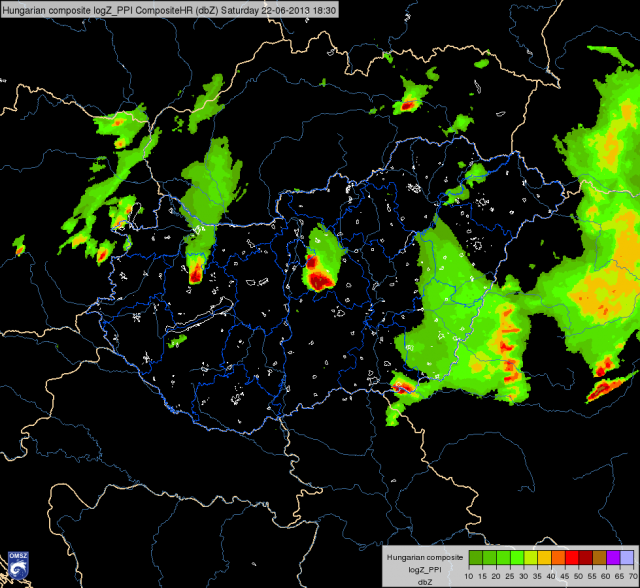The height and width of the screenshot is (588, 640).
Task: Pick the yellow-green 30-35 dBZ swatch
Action: point(531,557)
